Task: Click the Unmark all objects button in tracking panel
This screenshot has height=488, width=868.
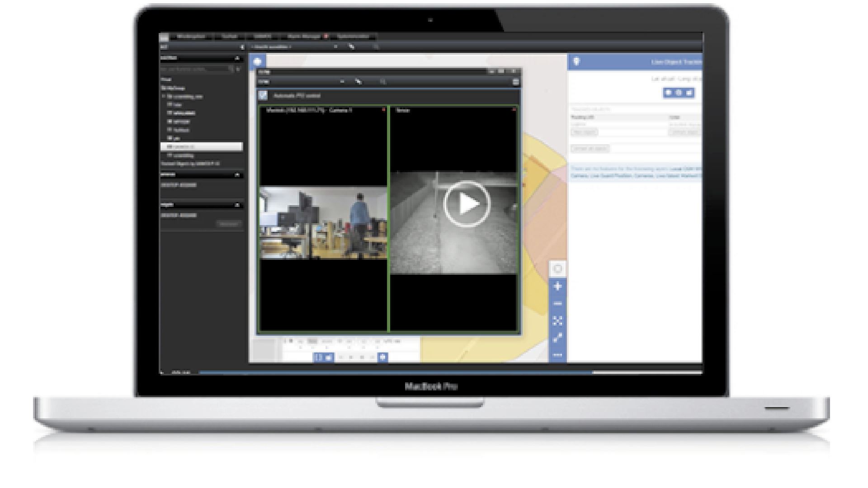Action: tap(590, 148)
